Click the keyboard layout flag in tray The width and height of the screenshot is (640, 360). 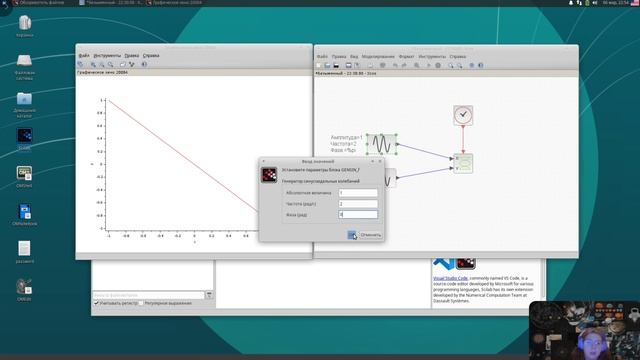636,3
